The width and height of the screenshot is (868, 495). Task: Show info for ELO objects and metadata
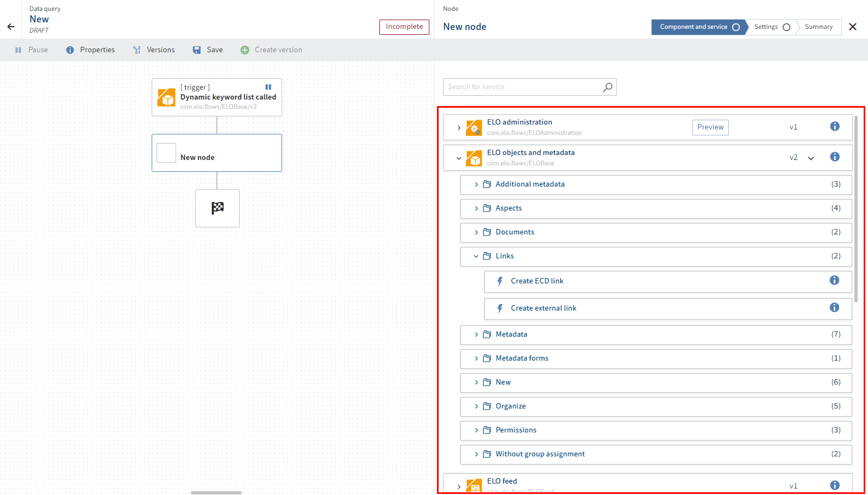835,157
